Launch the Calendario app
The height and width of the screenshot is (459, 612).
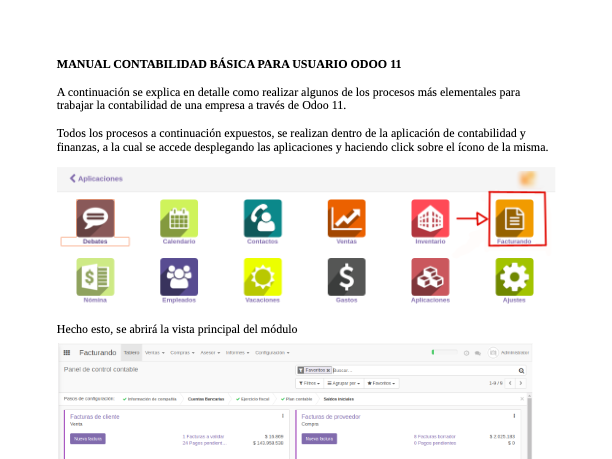coord(179,217)
